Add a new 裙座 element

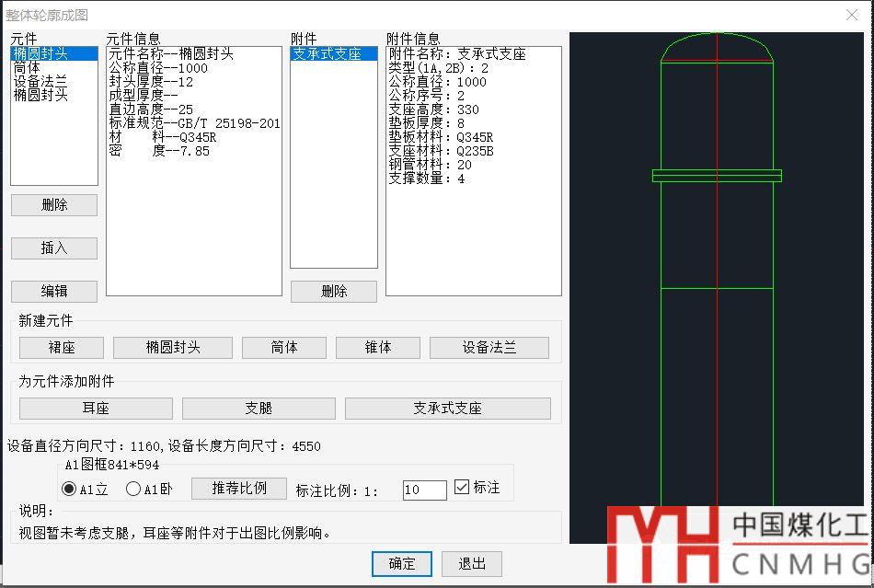pyautogui.click(x=62, y=348)
